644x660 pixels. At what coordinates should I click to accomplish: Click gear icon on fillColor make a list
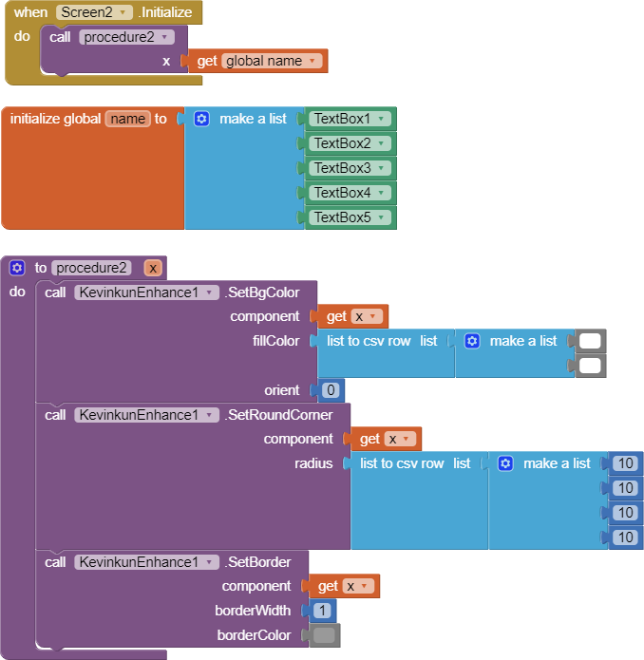[472, 341]
